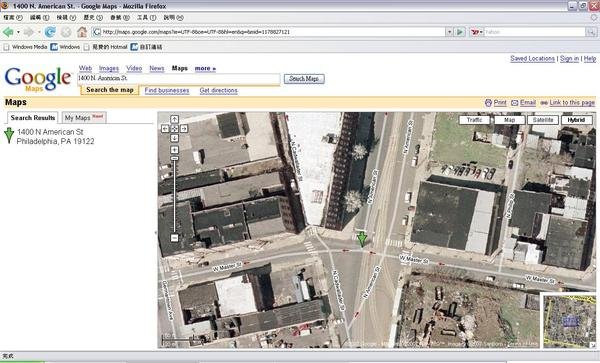The height and width of the screenshot is (363, 600).
Task: Click the Print link
Action: (x=500, y=103)
